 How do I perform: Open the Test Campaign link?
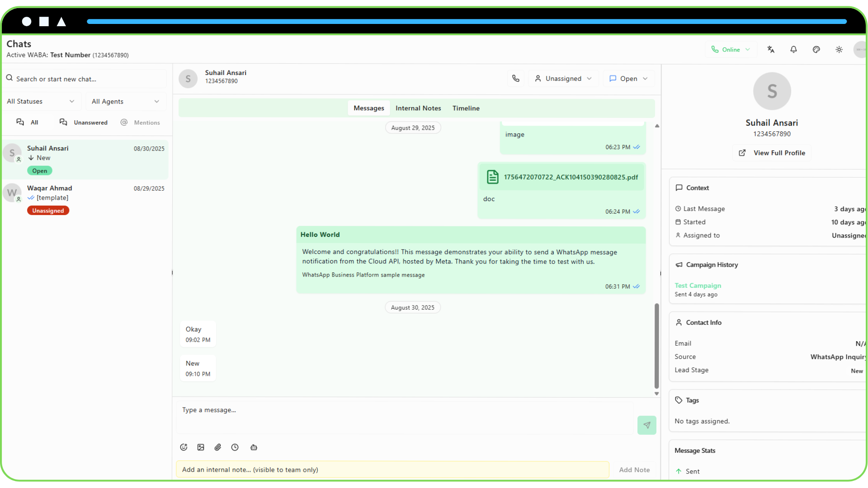coord(698,286)
